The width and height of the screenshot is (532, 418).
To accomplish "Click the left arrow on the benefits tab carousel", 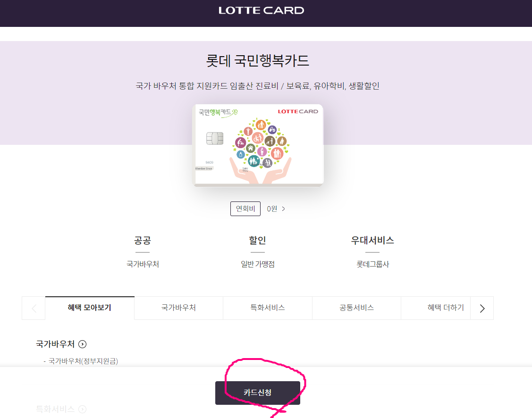I will [x=33, y=308].
